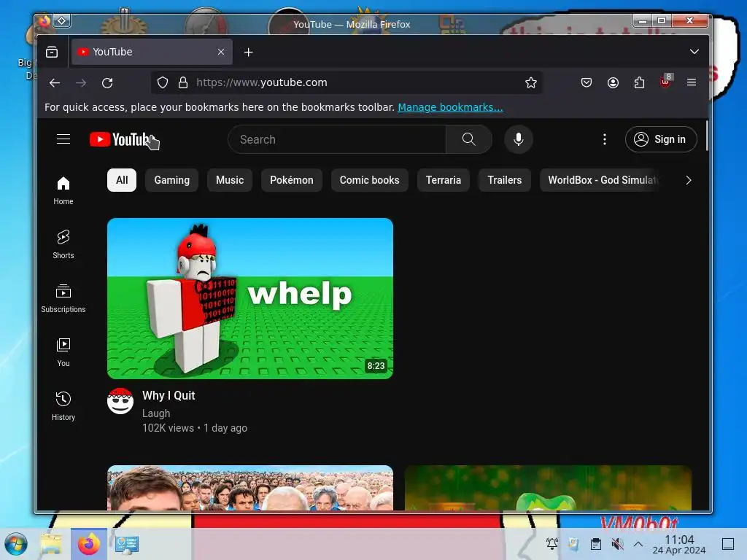Open the Start menu
The height and width of the screenshot is (560, 747).
(16, 544)
